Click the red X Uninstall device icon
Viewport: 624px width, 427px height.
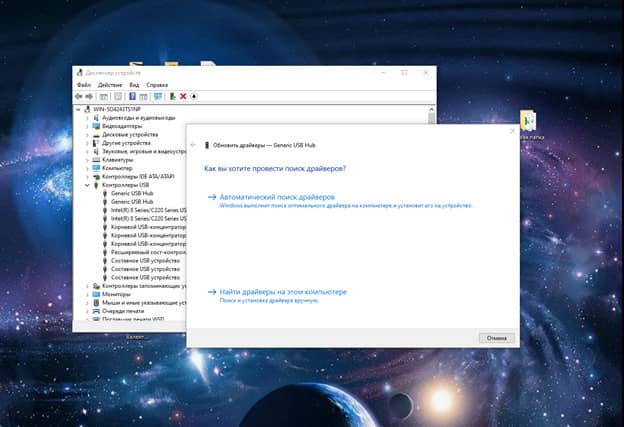183,96
